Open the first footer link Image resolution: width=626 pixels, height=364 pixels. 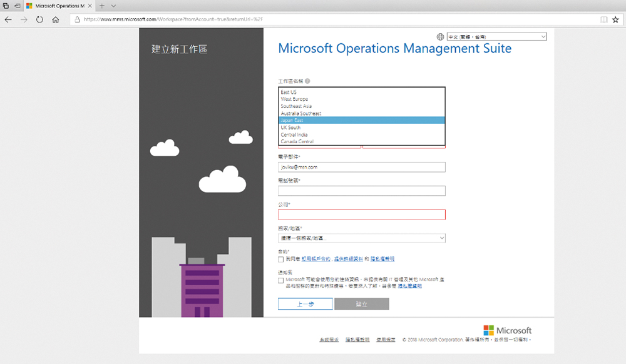pyautogui.click(x=329, y=340)
